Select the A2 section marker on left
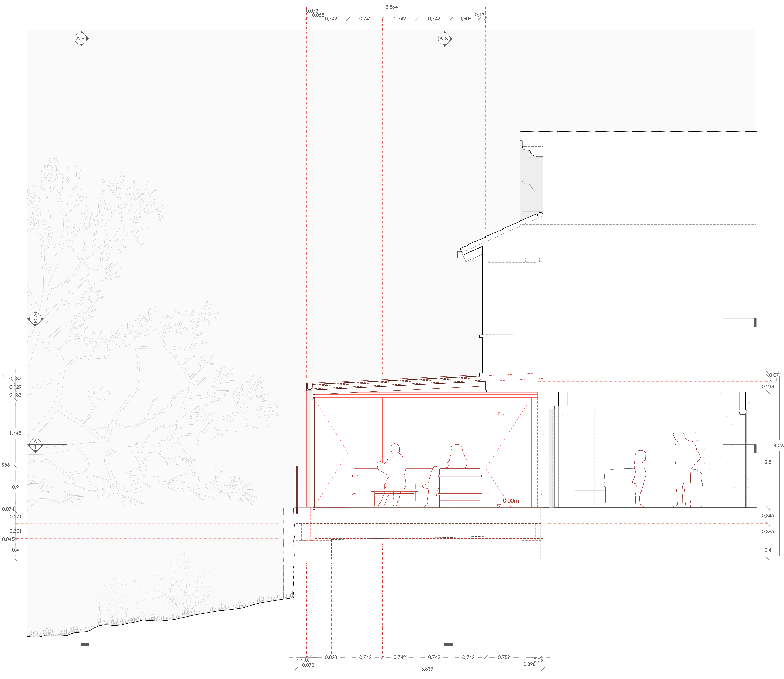 (x=35, y=319)
